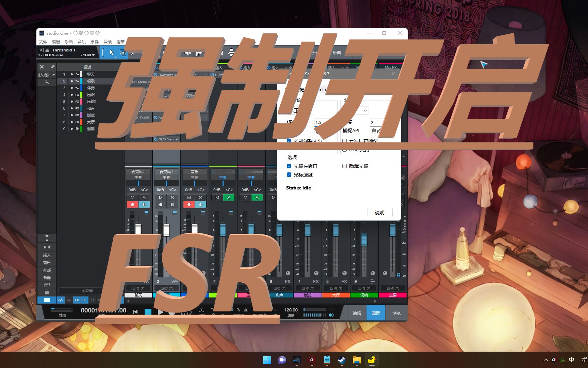Close the channel list panel with X icon
Viewport: 588px width, 368px height.
click(42, 67)
